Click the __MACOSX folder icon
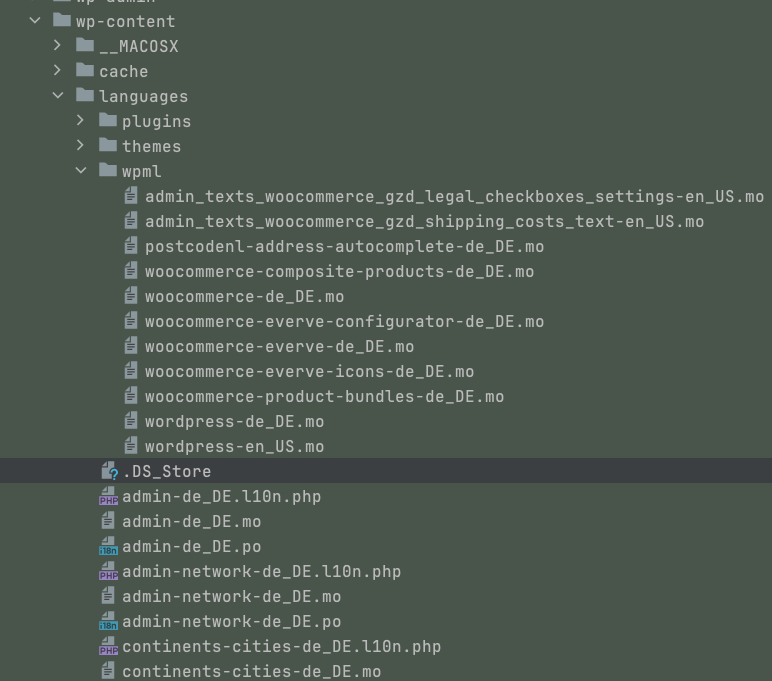 pos(85,45)
